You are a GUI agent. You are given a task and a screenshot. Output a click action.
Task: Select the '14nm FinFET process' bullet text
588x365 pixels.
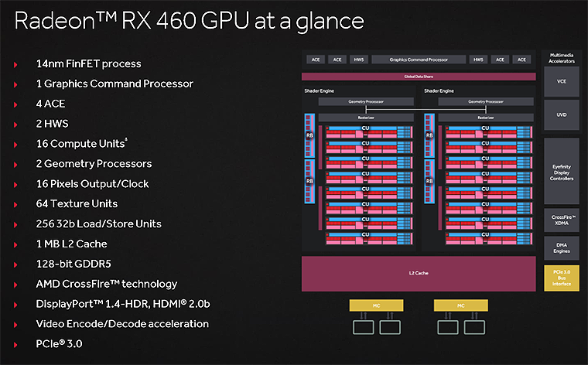point(88,63)
